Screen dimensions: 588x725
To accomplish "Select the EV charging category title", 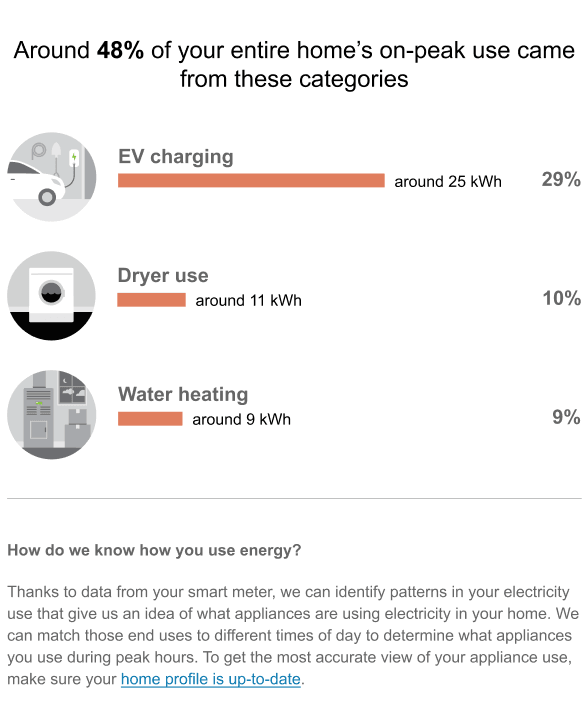I will (x=176, y=156).
